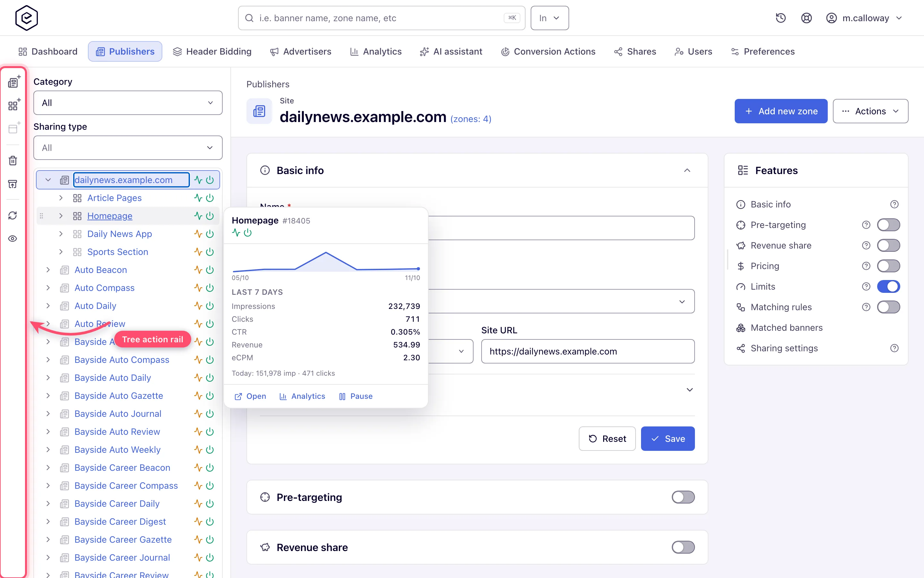Click power icon in Homepage popup header
The height and width of the screenshot is (578, 924).
click(248, 232)
